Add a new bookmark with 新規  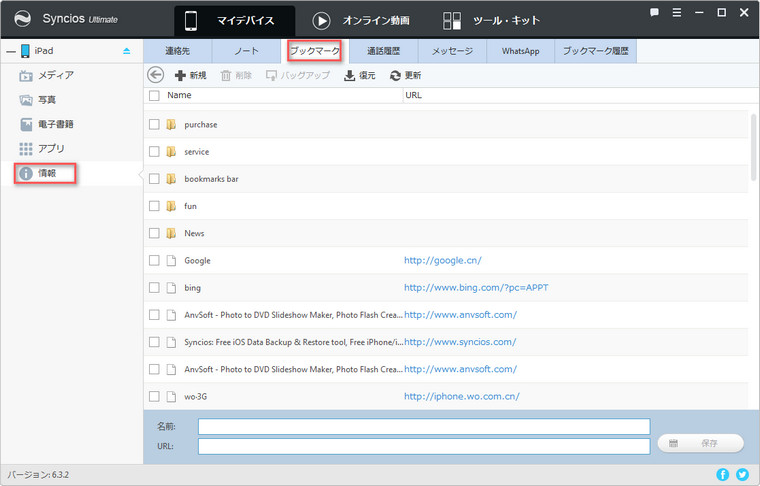[x=190, y=76]
